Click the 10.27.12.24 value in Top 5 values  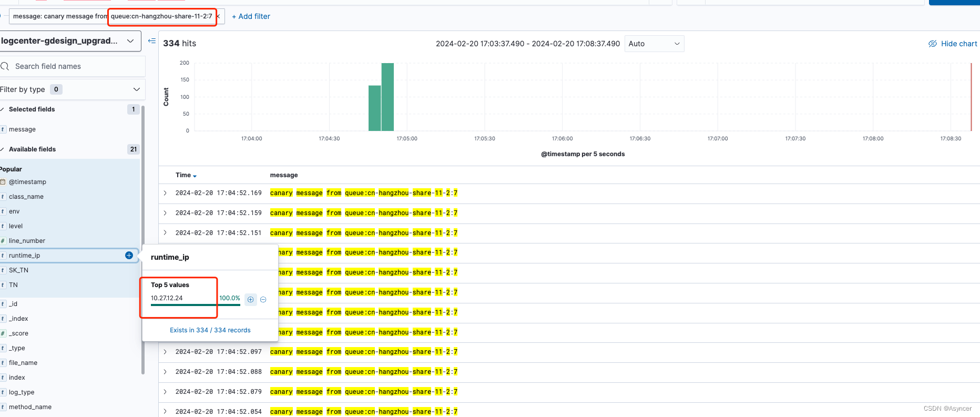pos(167,298)
